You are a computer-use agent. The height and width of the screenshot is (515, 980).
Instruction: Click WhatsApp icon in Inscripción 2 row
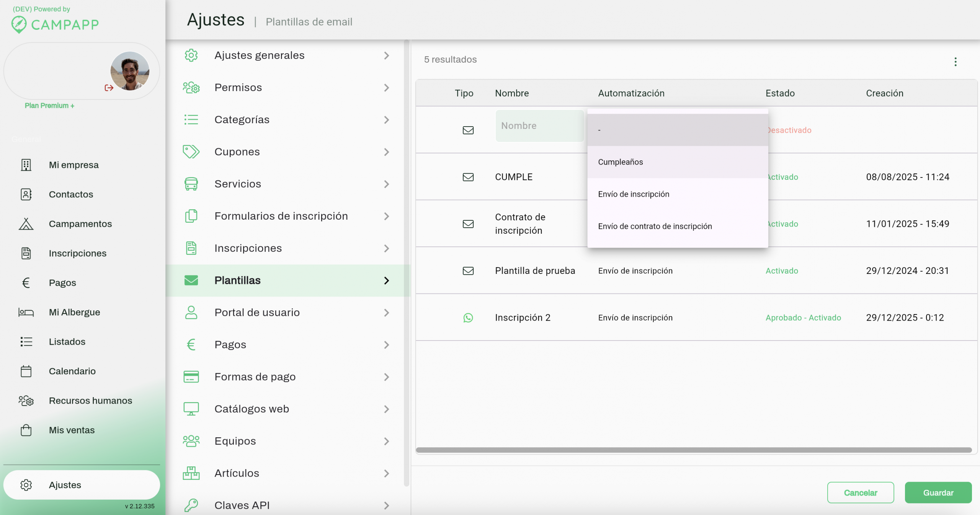[468, 318]
